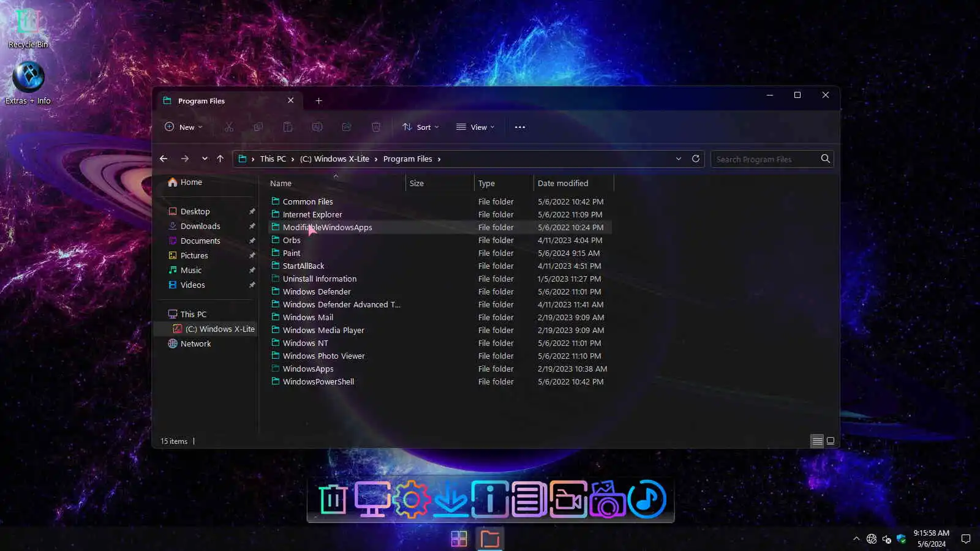Expand the Recent locations chevron
Viewport: 980px width, 551px height.
[205, 159]
